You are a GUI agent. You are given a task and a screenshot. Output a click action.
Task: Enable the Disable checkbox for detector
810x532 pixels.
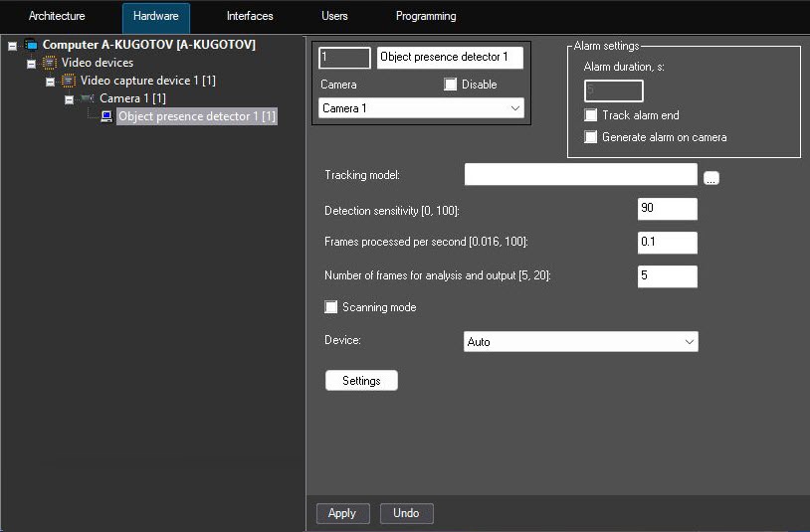(x=451, y=85)
